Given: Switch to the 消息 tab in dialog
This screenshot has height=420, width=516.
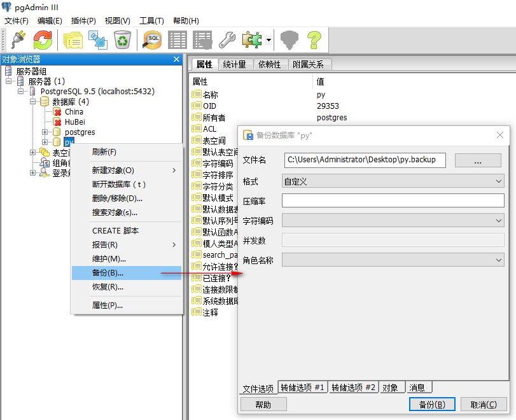Looking at the screenshot, I should tap(419, 388).
